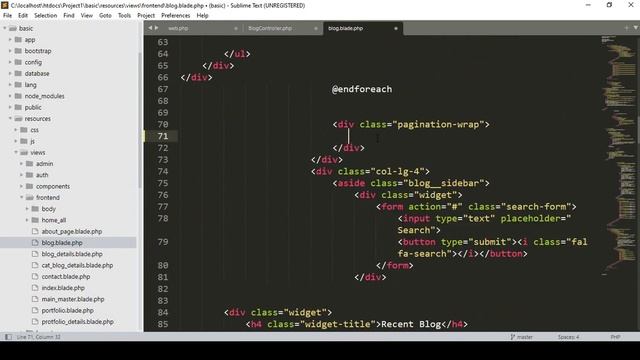Expand the node_modules folder
This screenshot has width=640, height=360.
pyautogui.click(x=10, y=96)
